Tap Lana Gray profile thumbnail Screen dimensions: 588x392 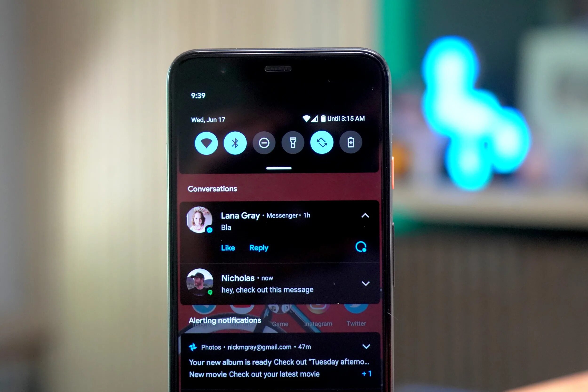click(x=199, y=219)
